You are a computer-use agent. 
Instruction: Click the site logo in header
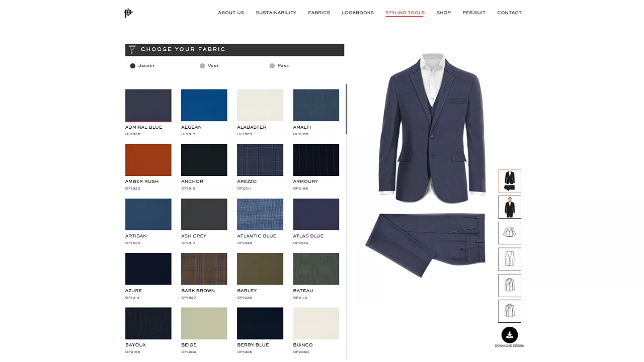coord(128,13)
